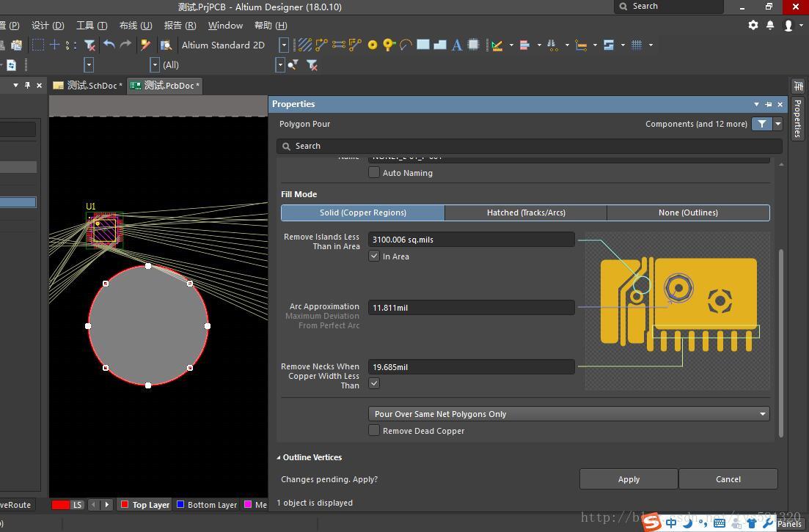Open the room placement tools icon
Screen dimensions: 809x532
pos(608,45)
